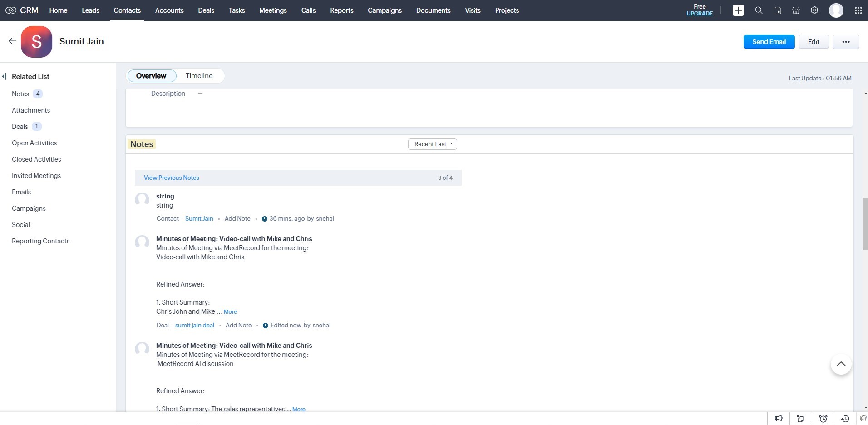868x425 pixels.
Task: Jump to Invited Meetings in Related List
Action: [36, 176]
